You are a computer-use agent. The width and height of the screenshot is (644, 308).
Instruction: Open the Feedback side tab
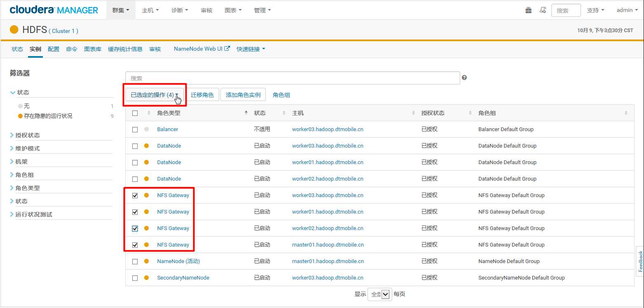pos(640,261)
